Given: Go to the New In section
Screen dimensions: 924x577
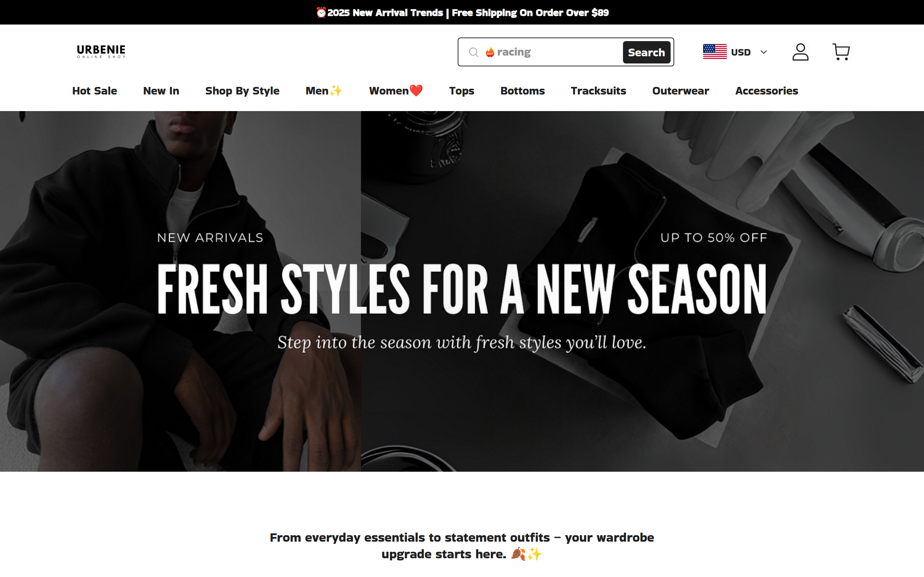Looking at the screenshot, I should tap(161, 91).
